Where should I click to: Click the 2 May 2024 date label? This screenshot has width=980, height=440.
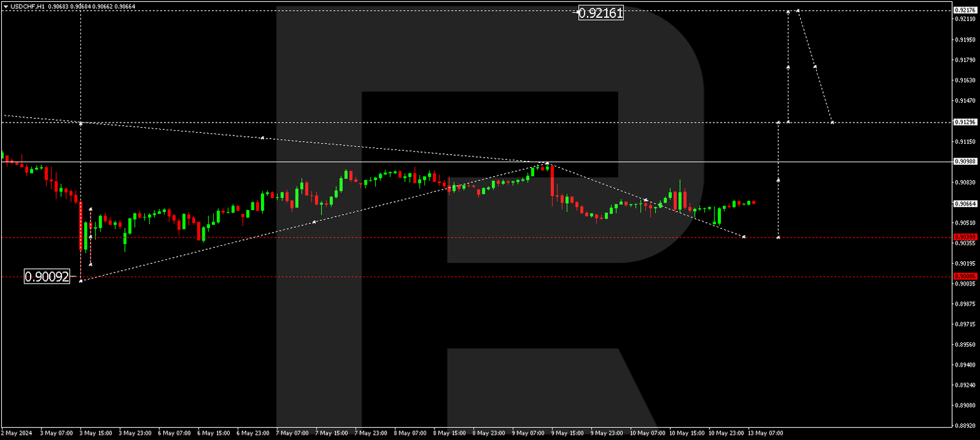point(15,433)
